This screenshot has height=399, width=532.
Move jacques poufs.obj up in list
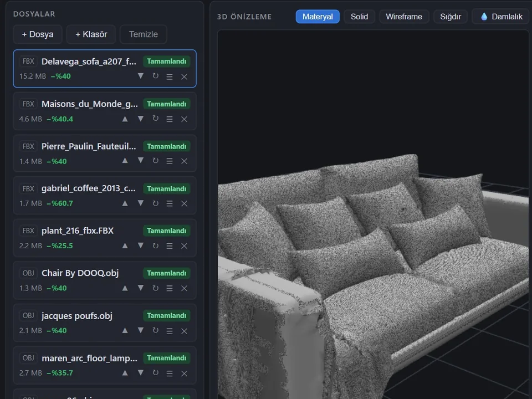[125, 330]
